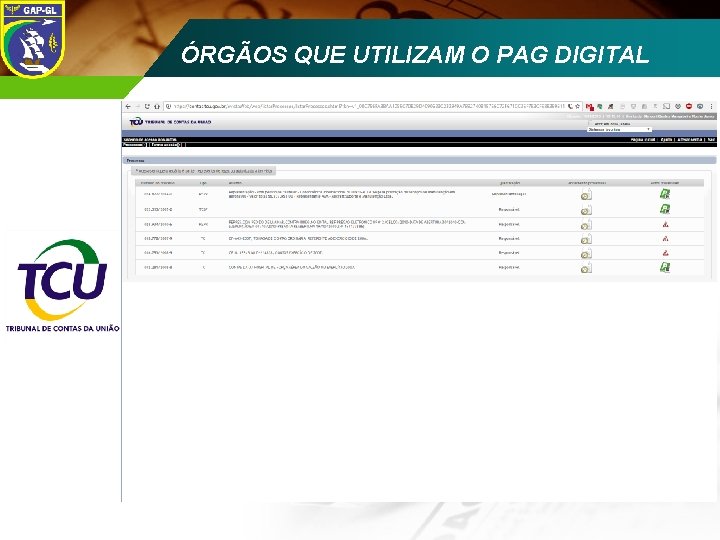Viewport: 720px width, 540px height.
Task: Open the document viewer icon in the first process row
Action: tap(586, 194)
